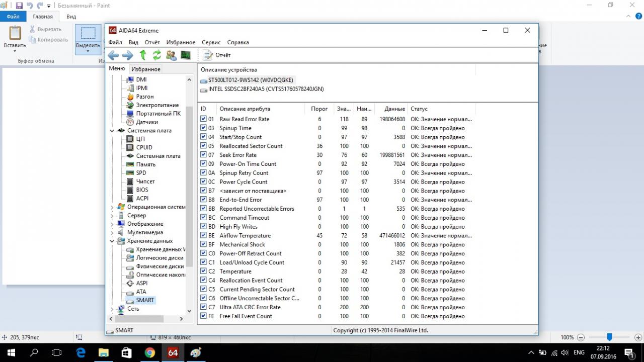Image resolution: width=644 pixels, height=362 pixels.
Task: Open the green graph monitor icon
Action: click(186, 55)
